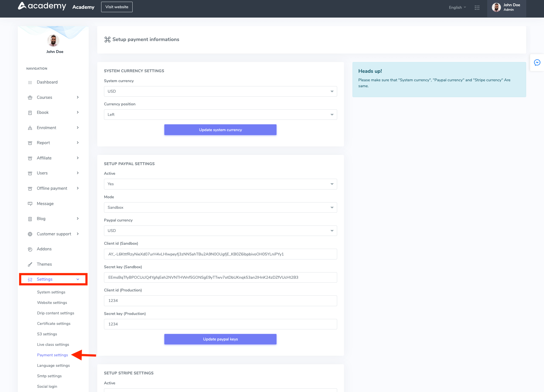Click the Dashboard navigation icon
Image resolution: width=544 pixels, height=392 pixels.
(30, 82)
